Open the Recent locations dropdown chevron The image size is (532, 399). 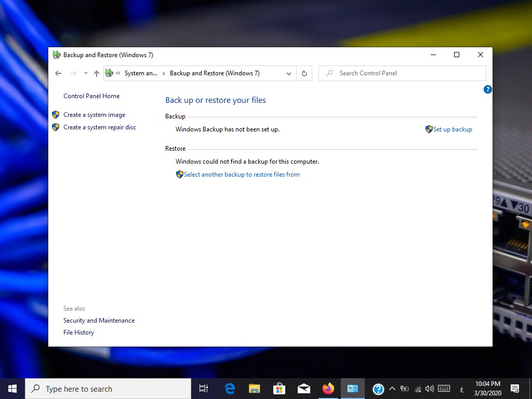tap(86, 73)
